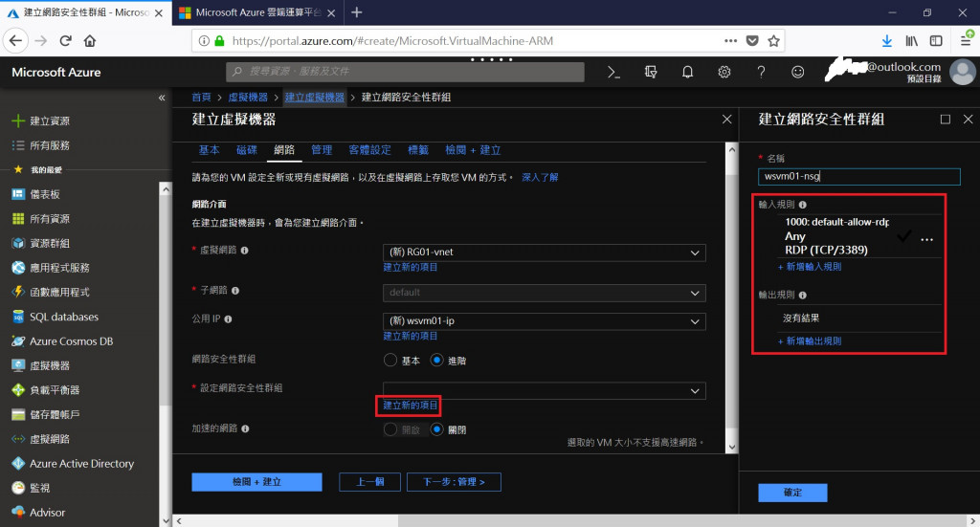Open the help question mark menu
Screen dimensions: 980x527
pyautogui.click(x=761, y=73)
